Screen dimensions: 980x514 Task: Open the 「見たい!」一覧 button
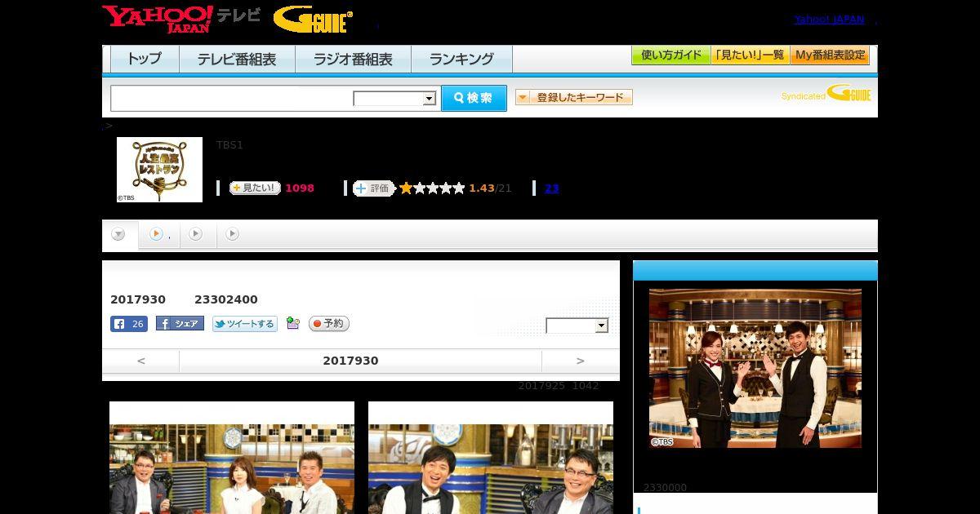pos(750,55)
